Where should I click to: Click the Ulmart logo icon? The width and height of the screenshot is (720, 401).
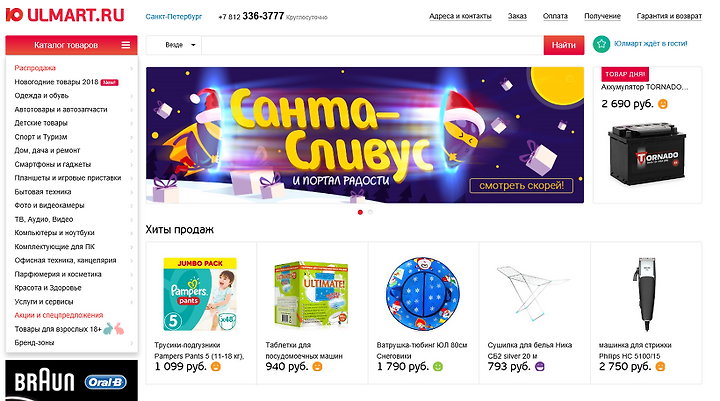pos(14,15)
